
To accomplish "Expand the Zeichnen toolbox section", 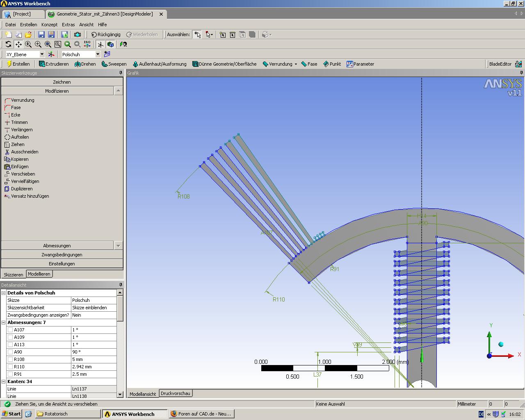I will tap(62, 82).
